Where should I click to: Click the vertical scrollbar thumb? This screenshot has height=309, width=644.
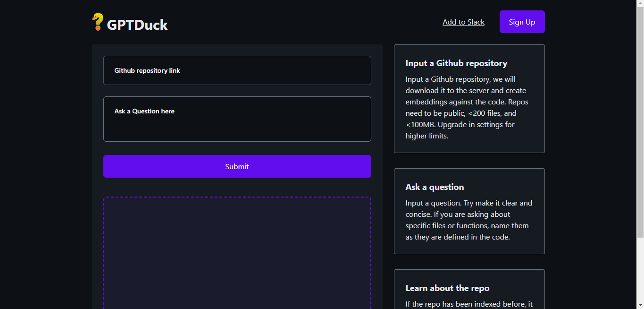pyautogui.click(x=640, y=118)
